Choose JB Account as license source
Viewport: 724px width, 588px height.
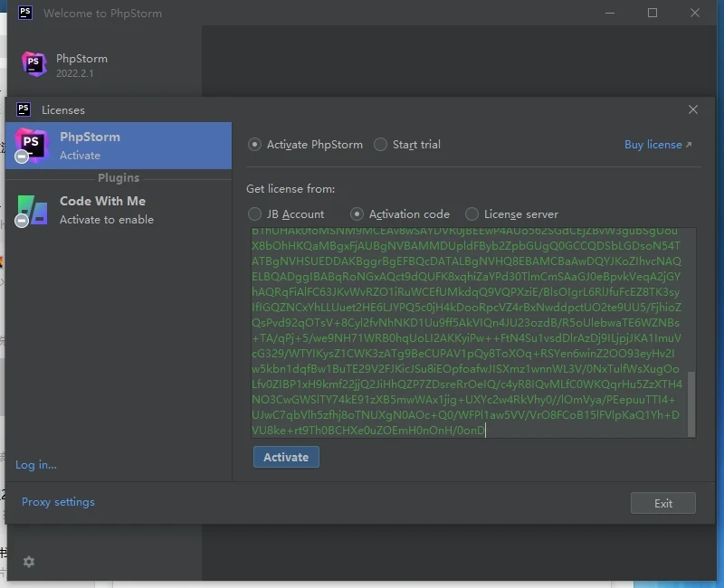[x=286, y=214]
